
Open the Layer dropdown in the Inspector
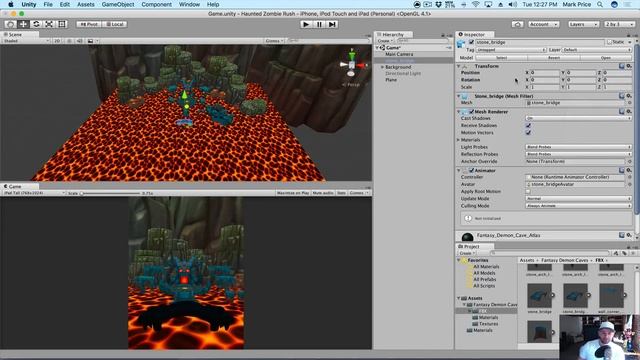(x=597, y=50)
